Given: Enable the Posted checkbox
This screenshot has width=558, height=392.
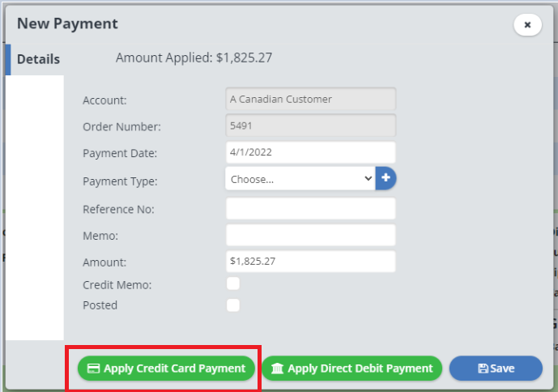Looking at the screenshot, I should 233,305.
